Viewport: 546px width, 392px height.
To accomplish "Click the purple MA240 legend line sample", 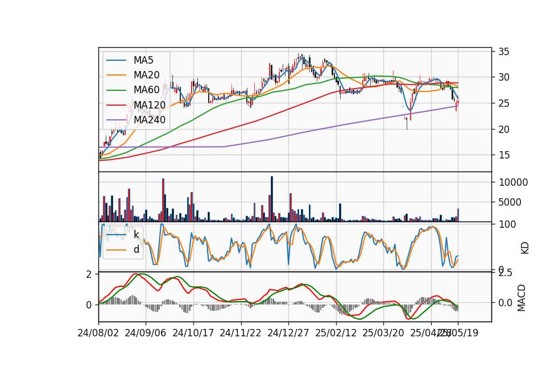I will click(x=116, y=120).
